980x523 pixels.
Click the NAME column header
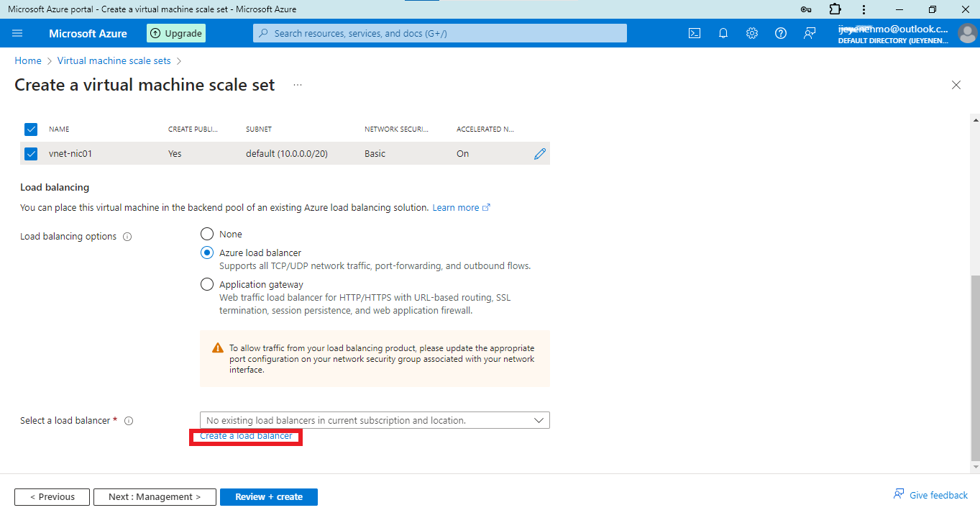59,129
